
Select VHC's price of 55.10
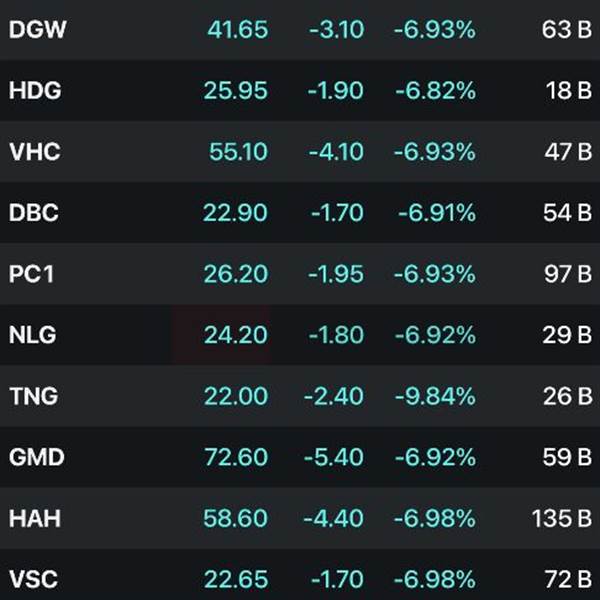tap(238, 152)
